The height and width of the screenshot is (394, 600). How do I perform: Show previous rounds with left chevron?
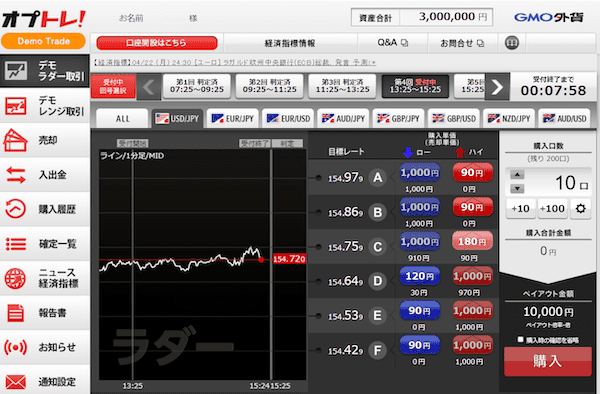(148, 87)
